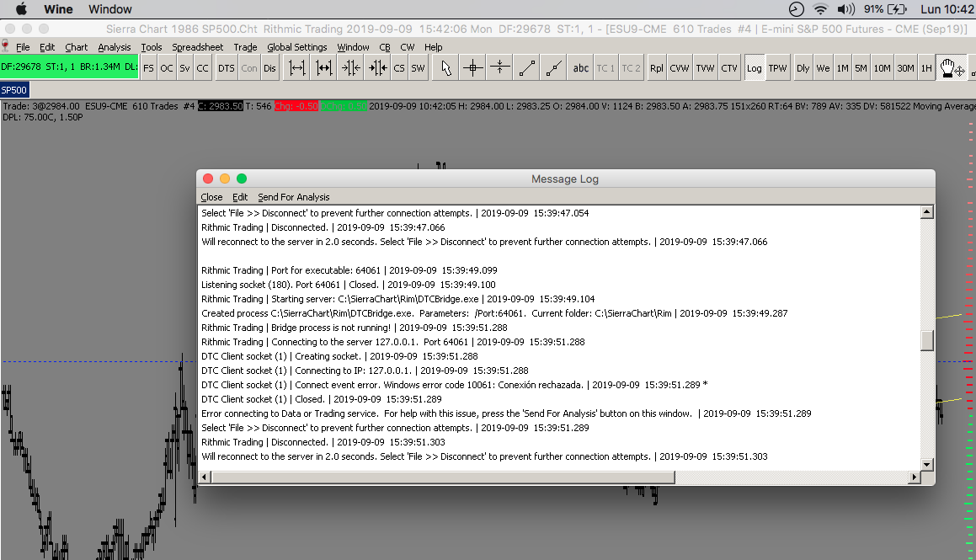Switch chart to 30M timeframe
This screenshot has height=560, width=976.
pos(905,68)
